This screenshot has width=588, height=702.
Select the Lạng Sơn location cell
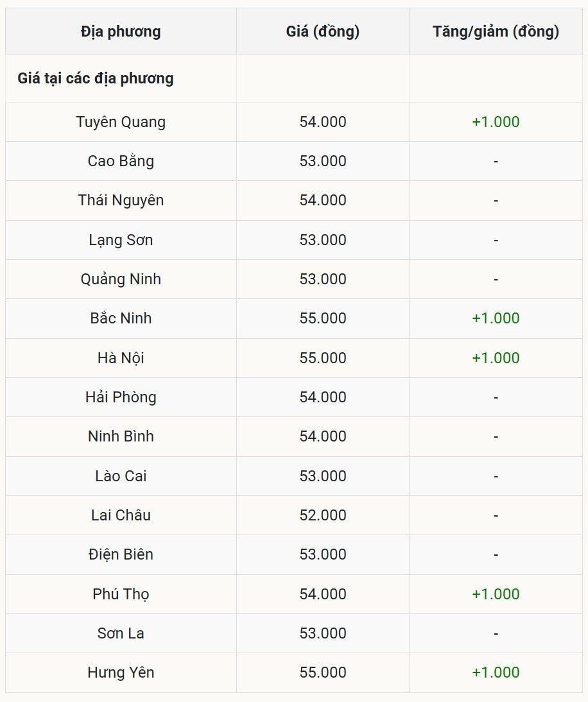click(121, 240)
